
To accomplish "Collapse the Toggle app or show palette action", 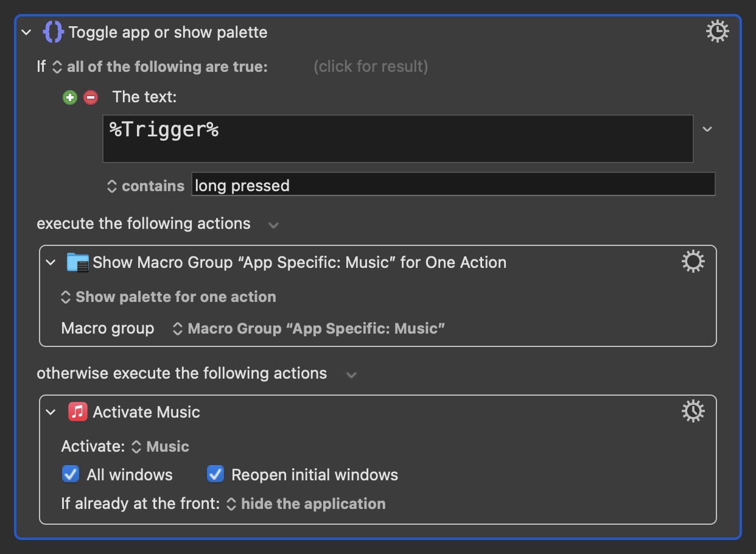I will 26,32.
